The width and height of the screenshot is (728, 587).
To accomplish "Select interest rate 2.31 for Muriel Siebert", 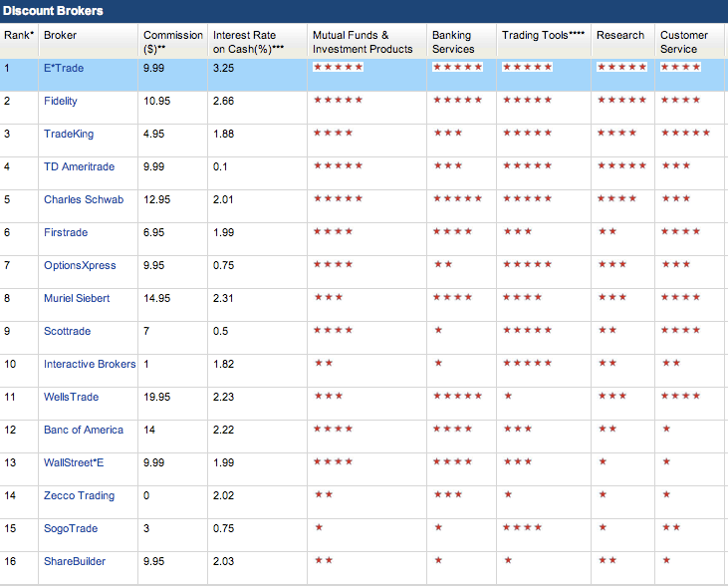I will (x=223, y=298).
